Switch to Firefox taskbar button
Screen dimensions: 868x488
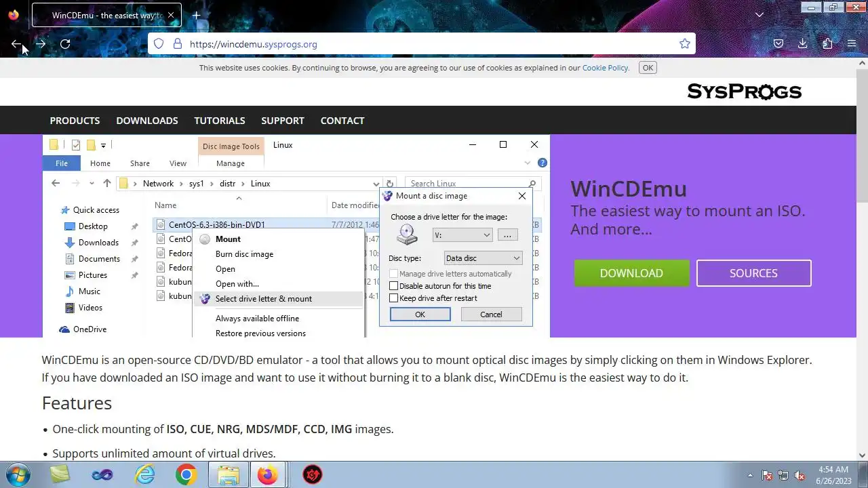tap(267, 474)
